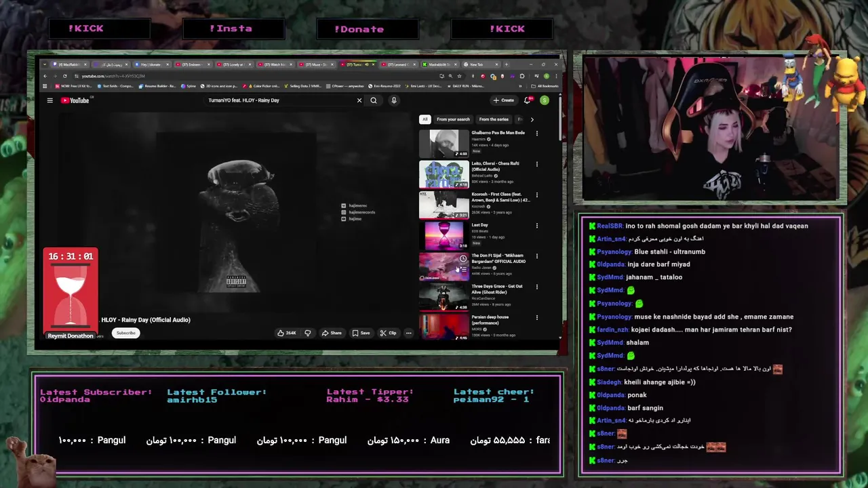
Task: Click the 16:31:01 timer text
Action: click(x=71, y=256)
